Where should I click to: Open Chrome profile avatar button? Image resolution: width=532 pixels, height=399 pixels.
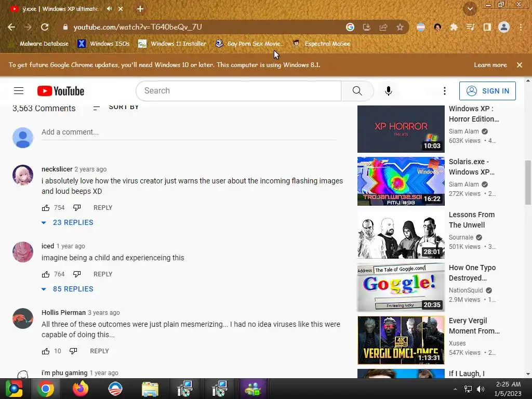click(504, 27)
